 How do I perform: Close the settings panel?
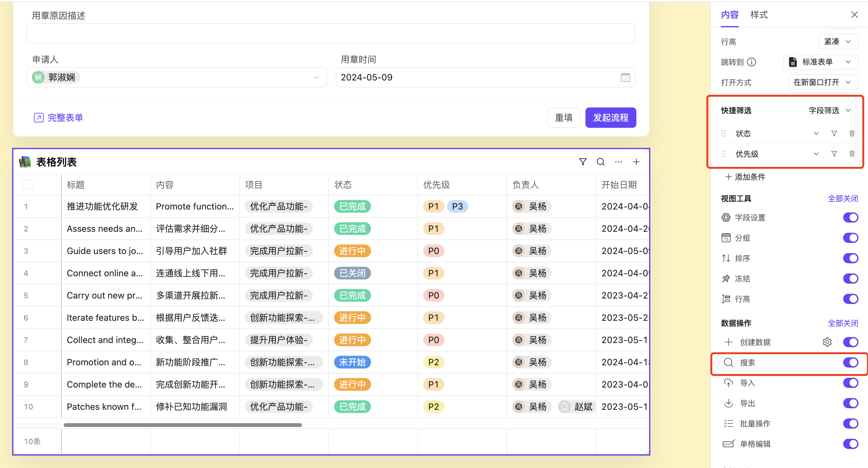[854, 15]
